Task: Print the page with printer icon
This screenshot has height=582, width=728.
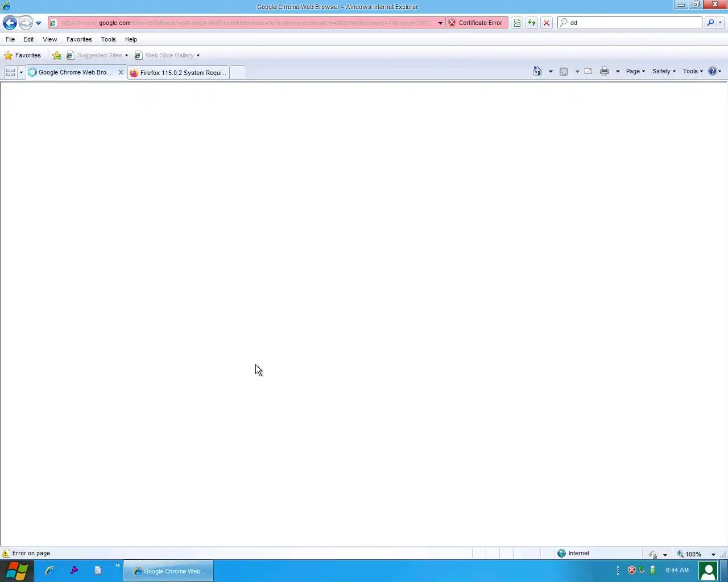Action: 605,71
